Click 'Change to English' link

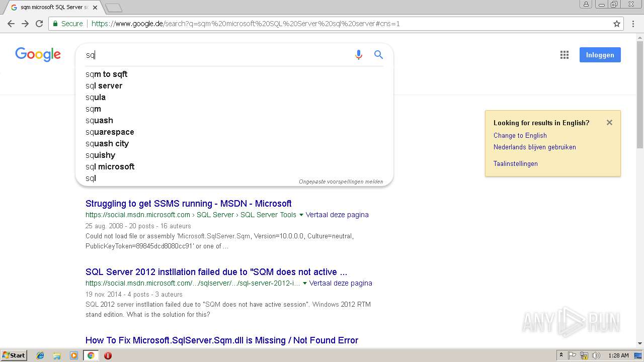[x=520, y=135]
